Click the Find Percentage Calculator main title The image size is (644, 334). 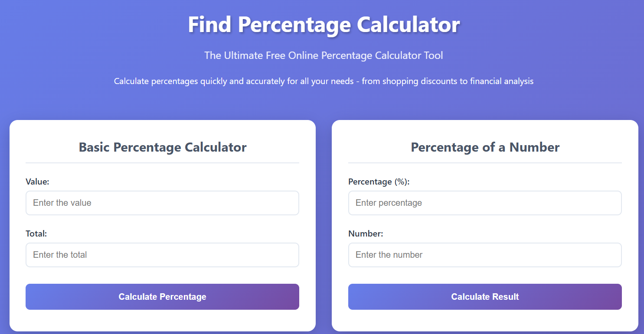(324, 25)
